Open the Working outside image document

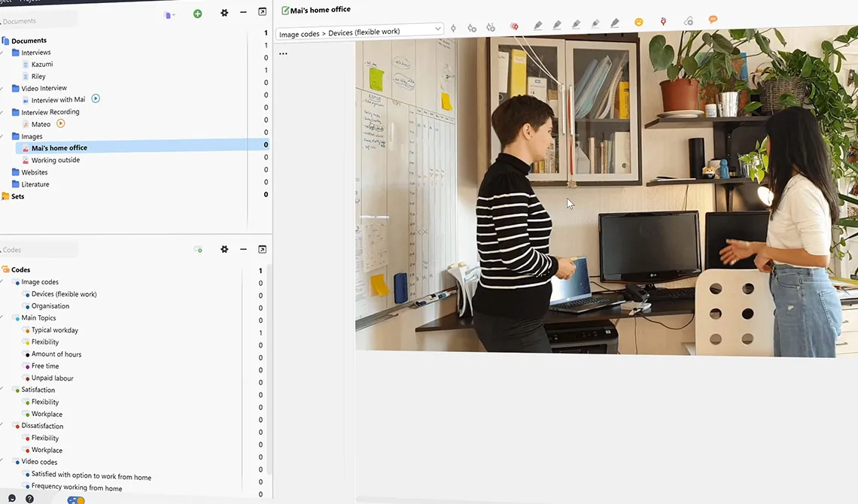click(55, 160)
